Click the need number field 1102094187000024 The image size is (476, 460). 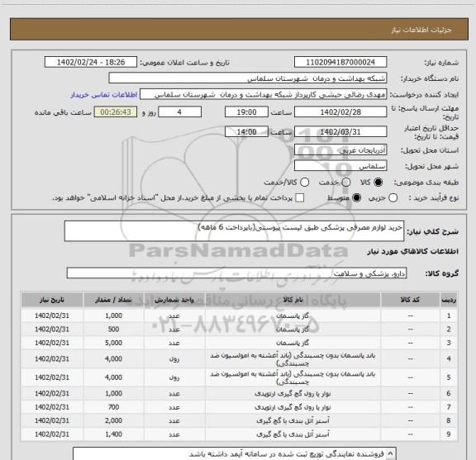click(340, 62)
